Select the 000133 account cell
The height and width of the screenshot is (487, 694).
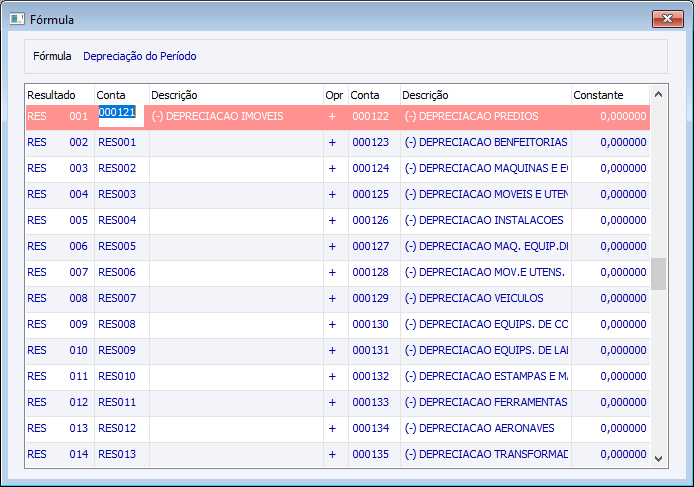coord(374,402)
